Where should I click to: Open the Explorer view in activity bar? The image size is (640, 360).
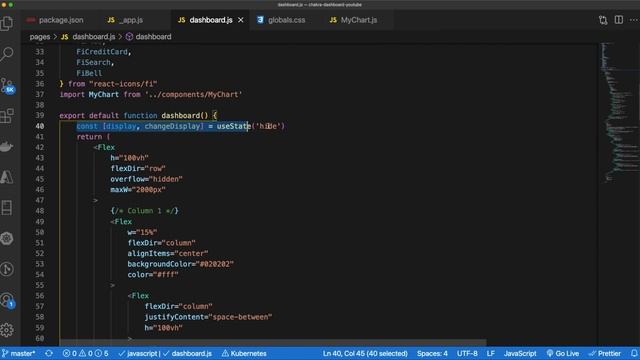[7, 23]
